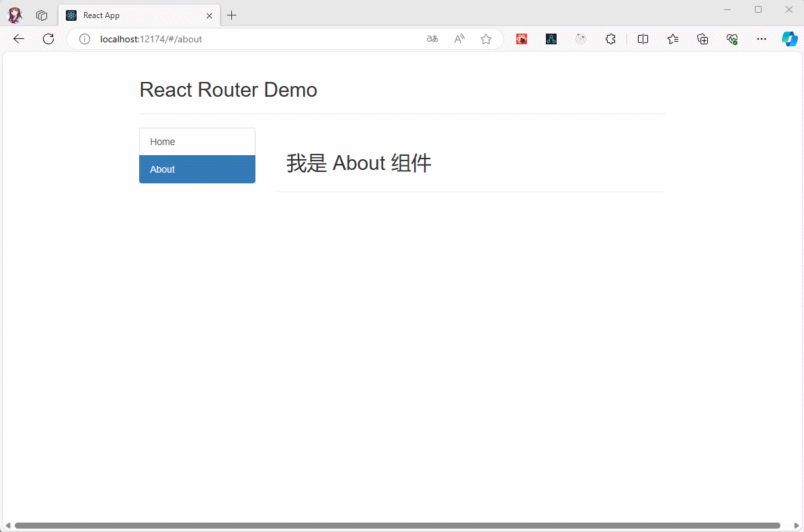This screenshot has width=804, height=532.
Task: Toggle split screen view
Action: [x=643, y=39]
